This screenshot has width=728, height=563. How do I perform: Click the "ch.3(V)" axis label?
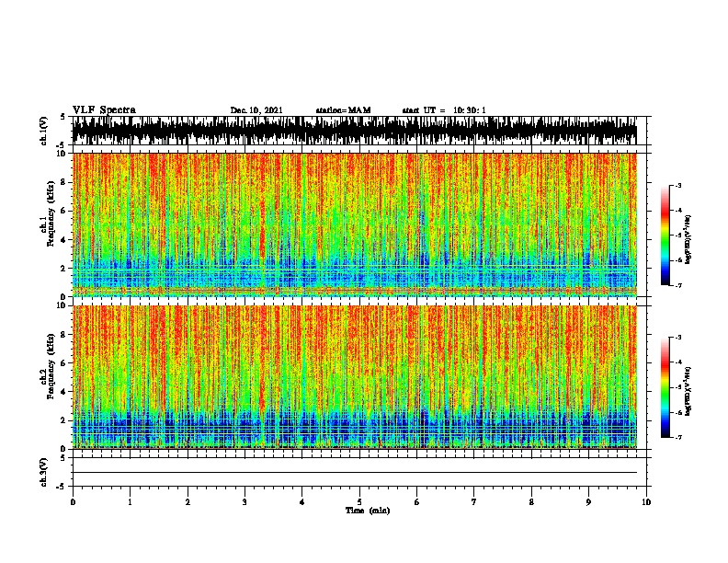point(43,472)
